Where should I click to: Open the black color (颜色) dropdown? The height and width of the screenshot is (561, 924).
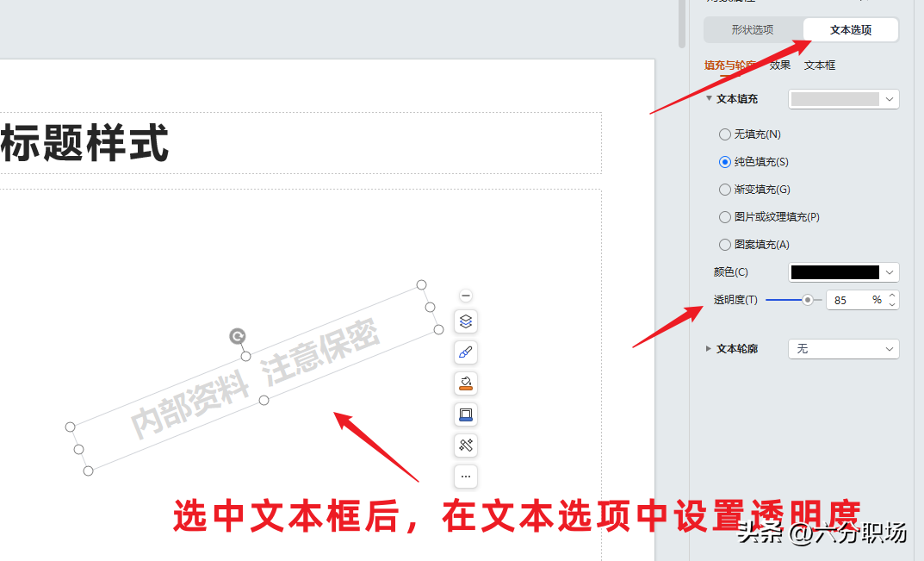pyautogui.click(x=844, y=272)
